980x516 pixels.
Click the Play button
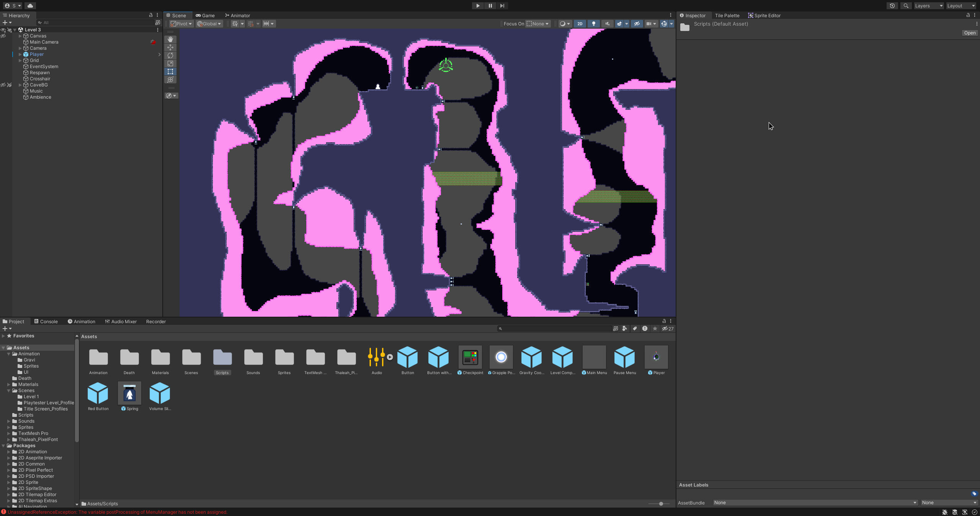(x=478, y=6)
